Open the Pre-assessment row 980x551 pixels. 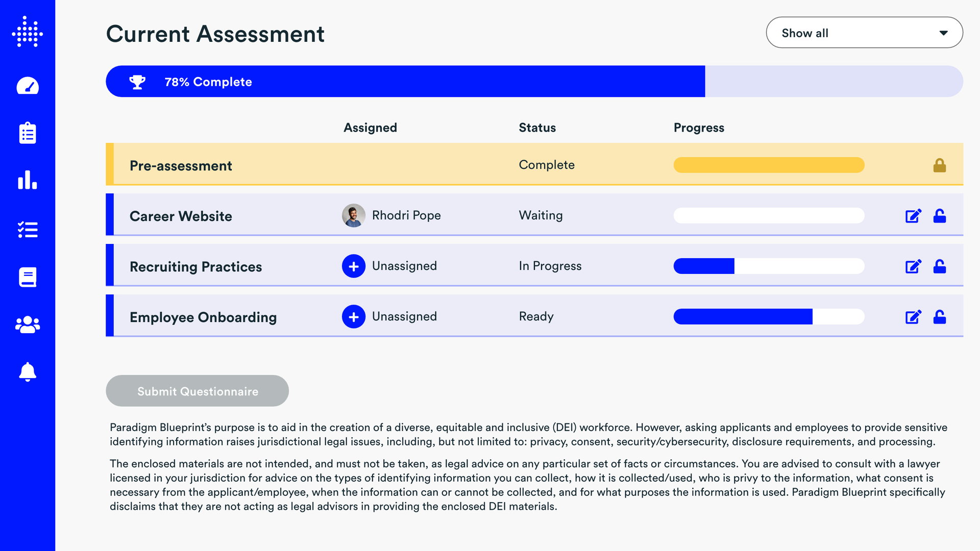point(181,166)
